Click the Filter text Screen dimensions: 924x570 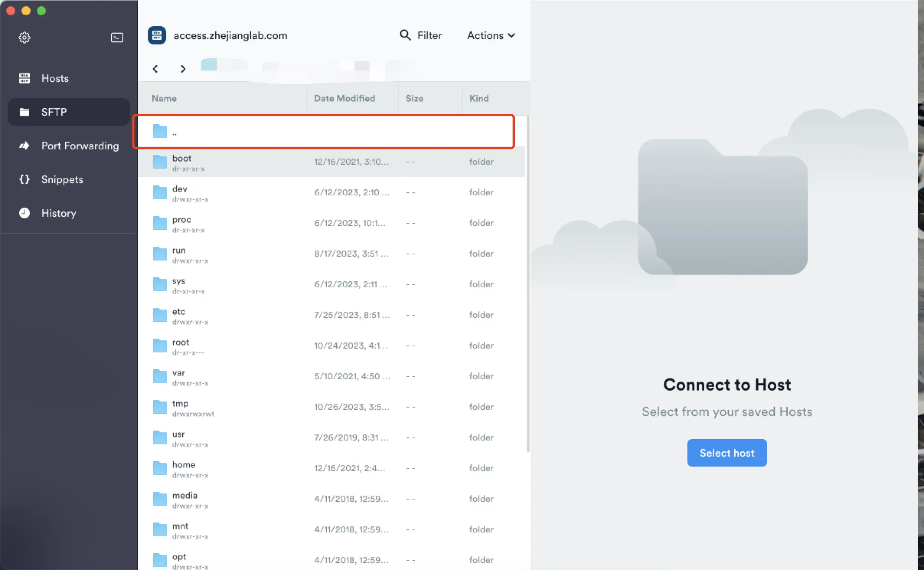click(x=429, y=35)
